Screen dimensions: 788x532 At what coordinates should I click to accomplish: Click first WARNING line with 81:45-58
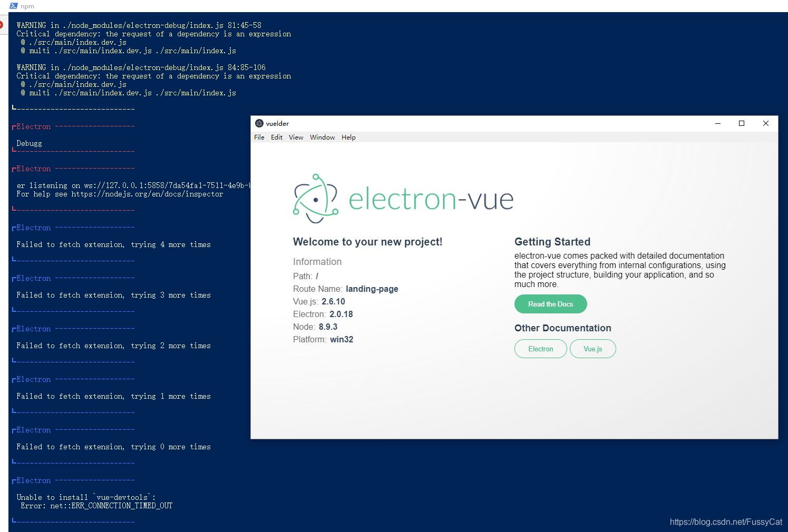[x=139, y=25]
